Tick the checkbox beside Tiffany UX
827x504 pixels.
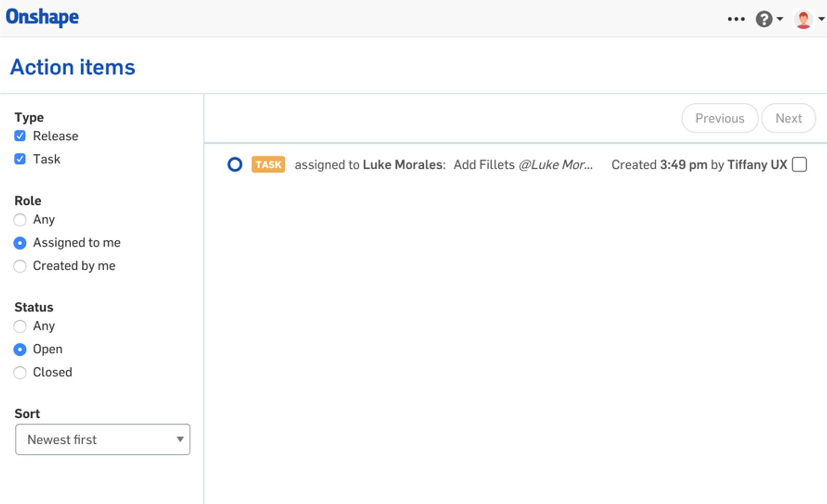coord(799,165)
